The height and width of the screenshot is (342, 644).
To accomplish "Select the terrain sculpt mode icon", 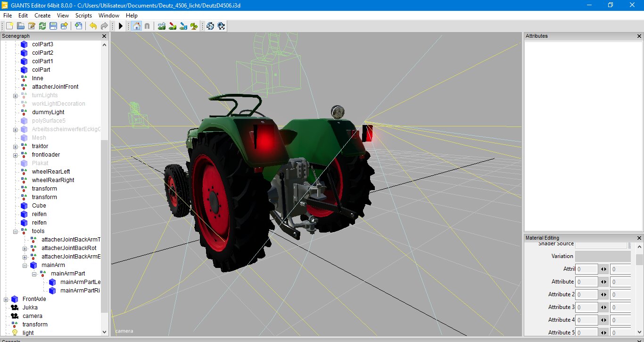I will click(162, 26).
